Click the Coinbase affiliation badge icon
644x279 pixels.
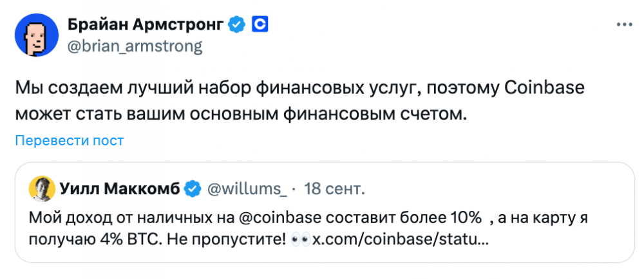[259, 25]
